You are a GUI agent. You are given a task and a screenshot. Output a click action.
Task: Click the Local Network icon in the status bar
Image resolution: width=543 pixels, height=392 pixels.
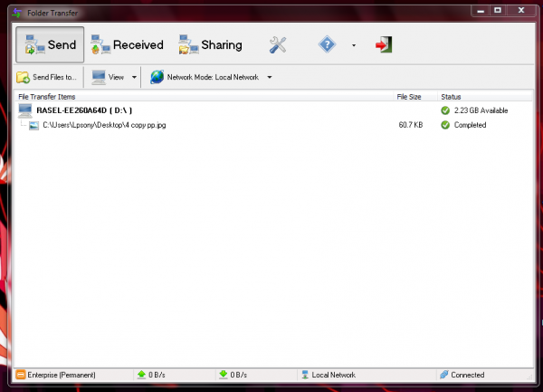pos(305,375)
